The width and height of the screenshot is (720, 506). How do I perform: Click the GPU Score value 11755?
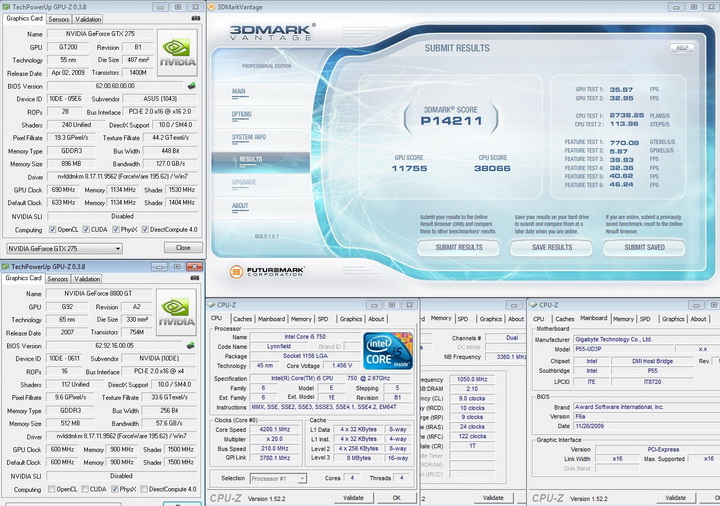point(409,169)
